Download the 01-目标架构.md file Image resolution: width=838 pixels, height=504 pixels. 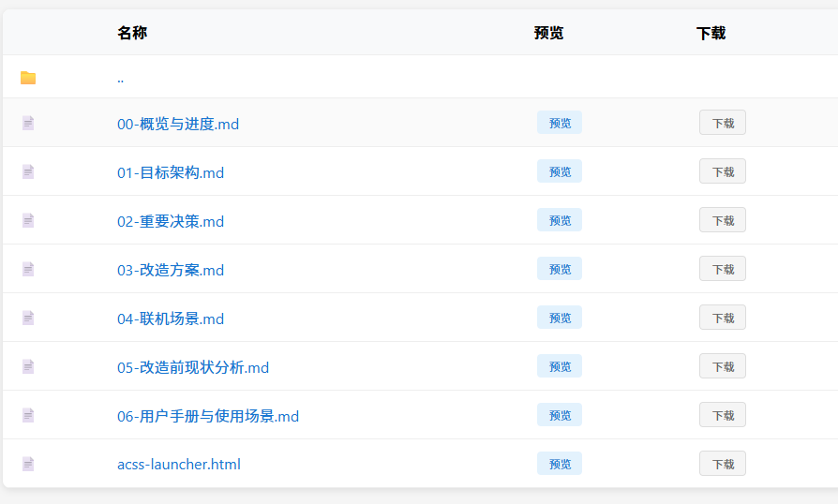pos(723,171)
